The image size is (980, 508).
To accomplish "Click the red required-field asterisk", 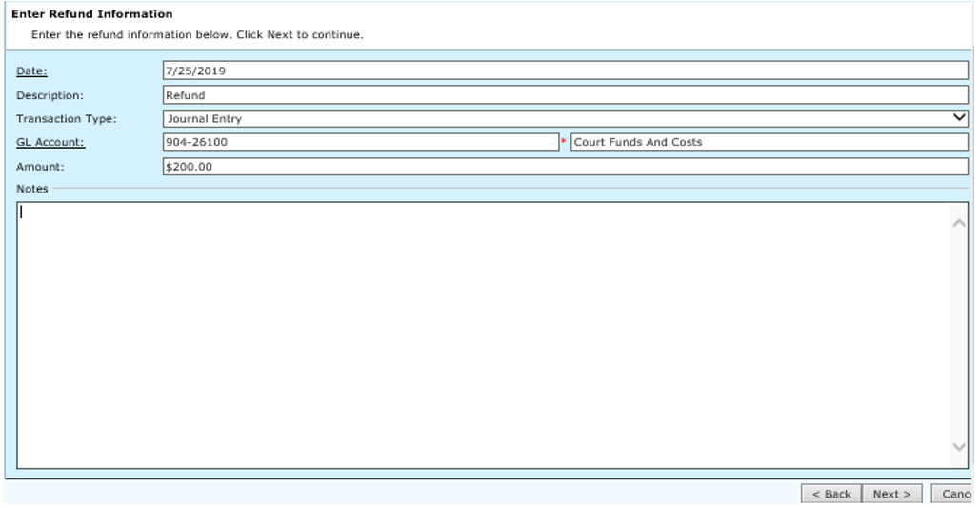I will [563, 142].
